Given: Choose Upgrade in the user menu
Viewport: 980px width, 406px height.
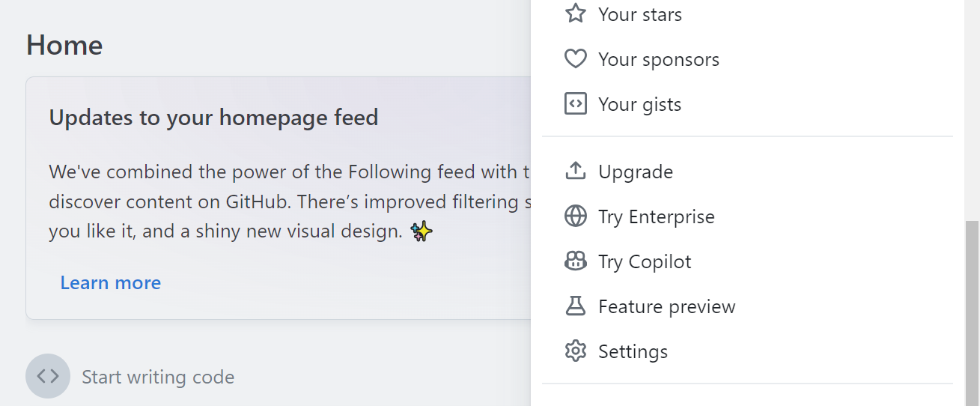Looking at the screenshot, I should [636, 172].
